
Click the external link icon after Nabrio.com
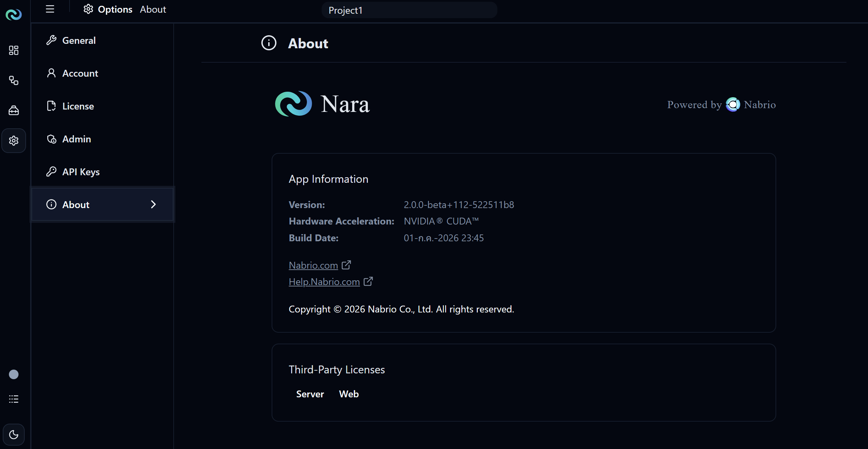346,265
